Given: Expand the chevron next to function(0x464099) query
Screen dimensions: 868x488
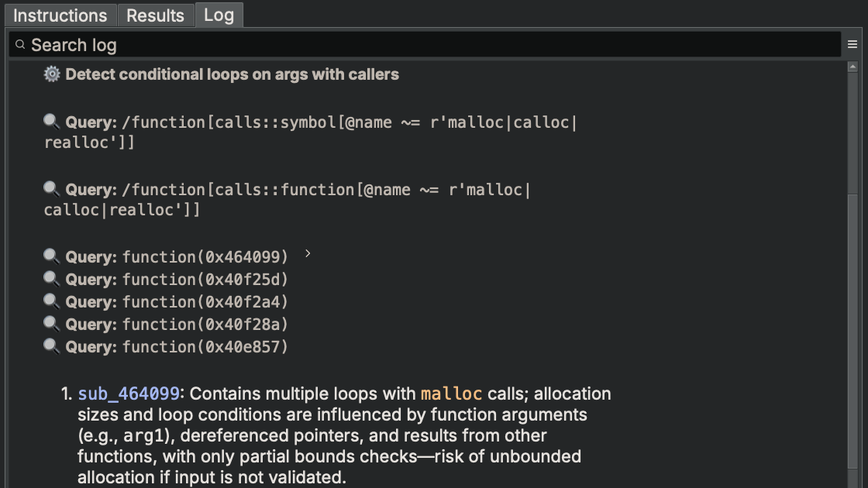Looking at the screenshot, I should 307,252.
